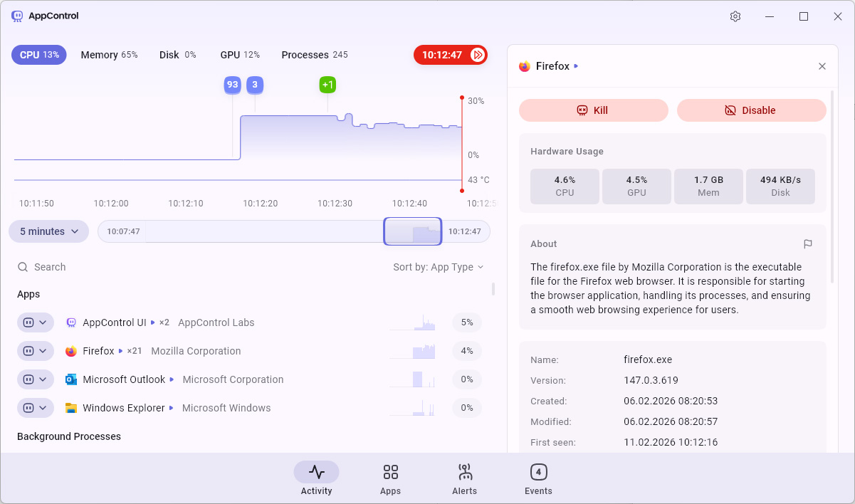Open settings via the gear icon
The image size is (855, 504).
pos(735,16)
